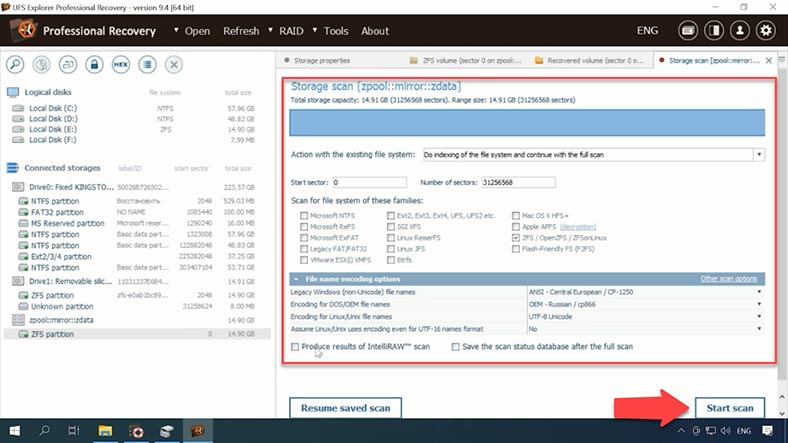Screen dimensions: 788x443
Task: Click the Professional Recovery logo icon
Action: point(25,30)
